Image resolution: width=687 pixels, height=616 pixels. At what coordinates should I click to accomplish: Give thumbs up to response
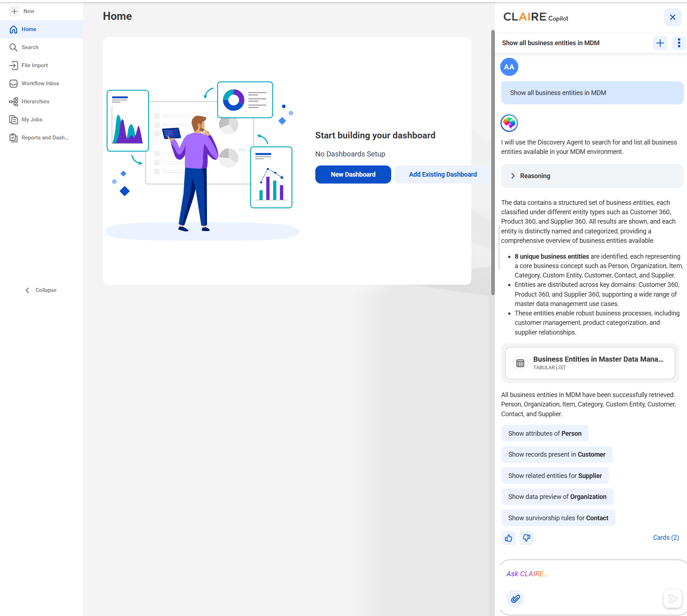tap(509, 538)
